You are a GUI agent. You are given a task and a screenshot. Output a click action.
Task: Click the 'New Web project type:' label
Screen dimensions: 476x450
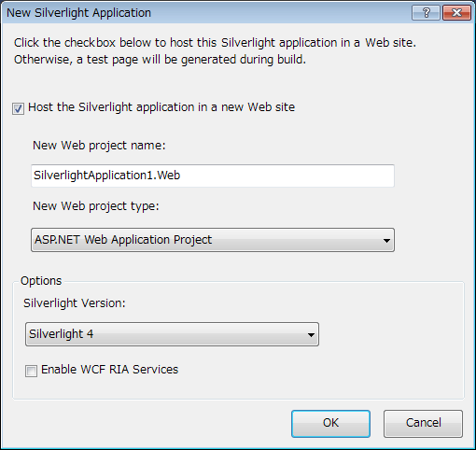point(96,206)
